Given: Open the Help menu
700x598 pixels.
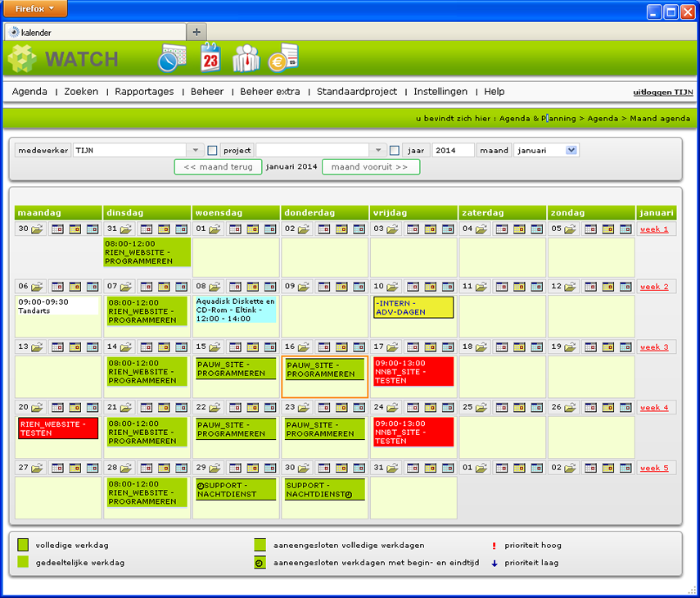Looking at the screenshot, I should click(x=495, y=92).
